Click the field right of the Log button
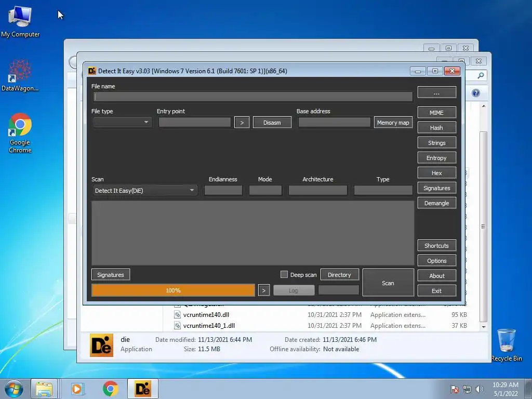 (339, 290)
